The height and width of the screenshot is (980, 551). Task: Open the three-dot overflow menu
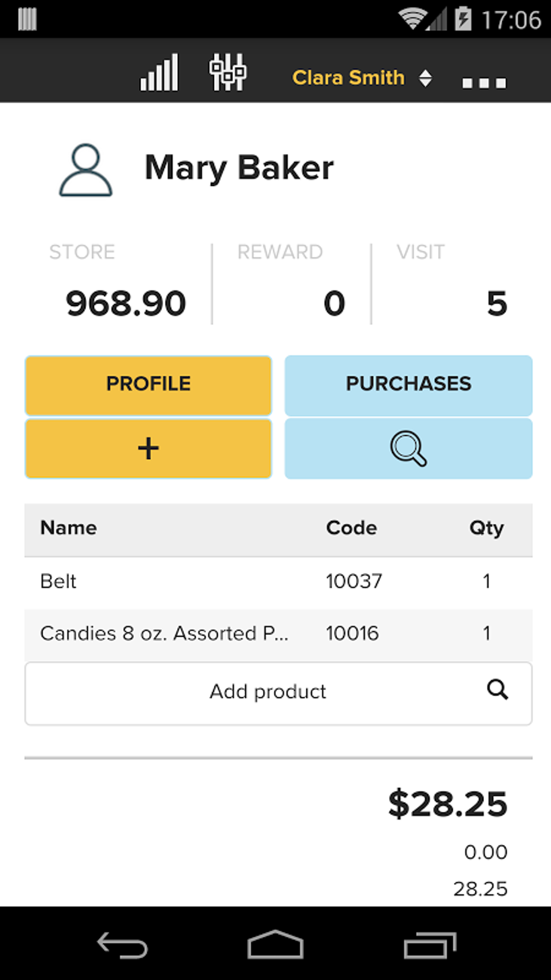[484, 83]
